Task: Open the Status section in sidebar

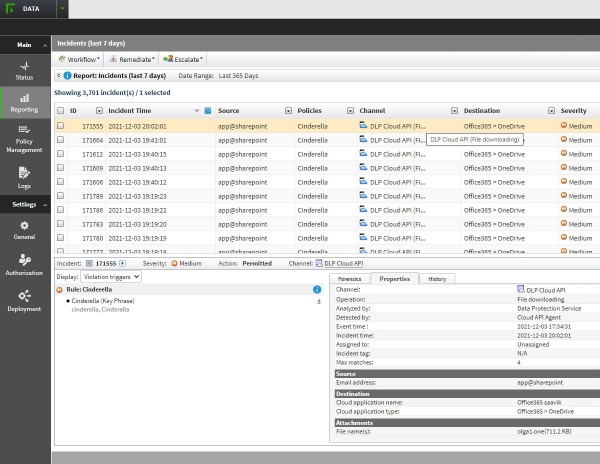Action: pos(24,70)
